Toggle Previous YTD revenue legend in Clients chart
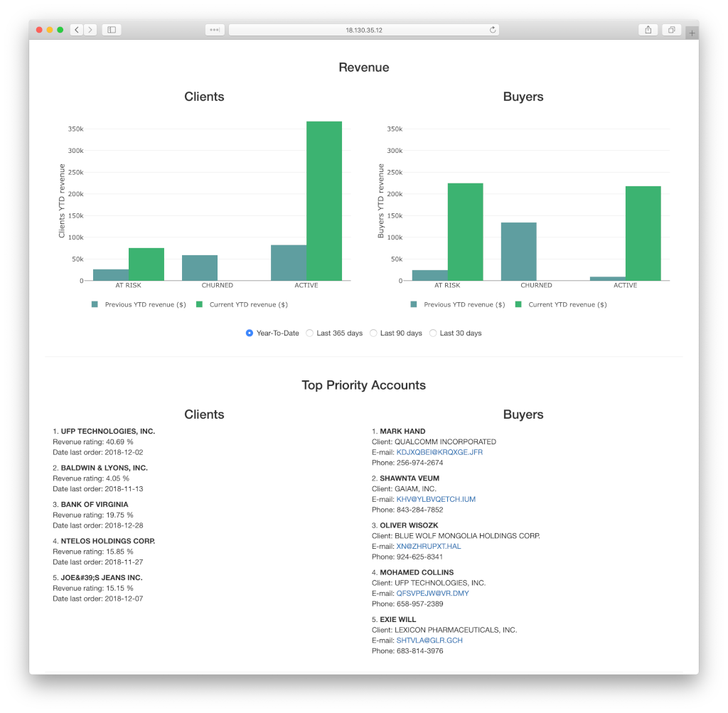This screenshot has width=728, height=713. point(139,304)
